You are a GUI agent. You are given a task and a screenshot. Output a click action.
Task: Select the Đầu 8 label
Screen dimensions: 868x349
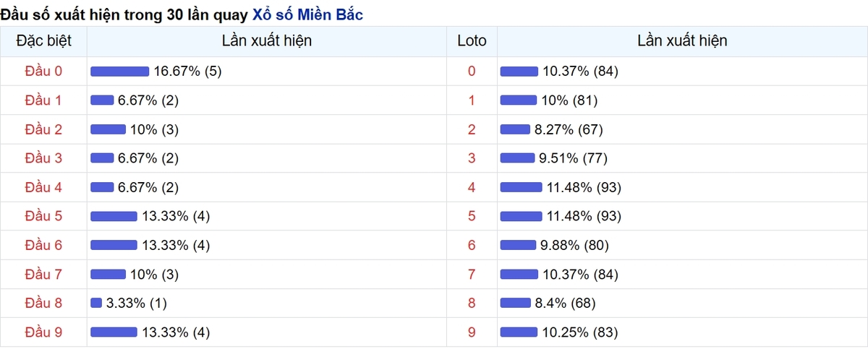pyautogui.click(x=43, y=303)
